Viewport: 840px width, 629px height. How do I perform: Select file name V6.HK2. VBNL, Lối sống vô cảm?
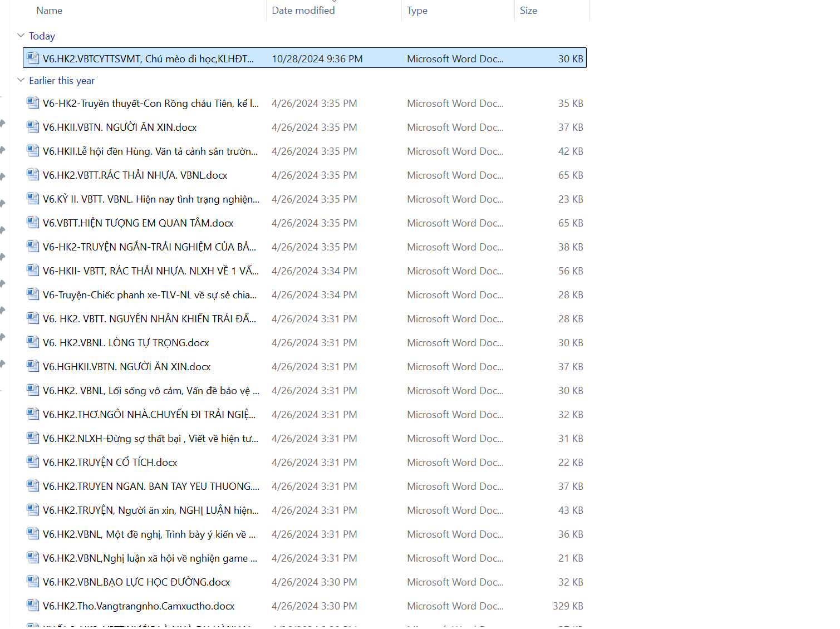pyautogui.click(x=151, y=391)
